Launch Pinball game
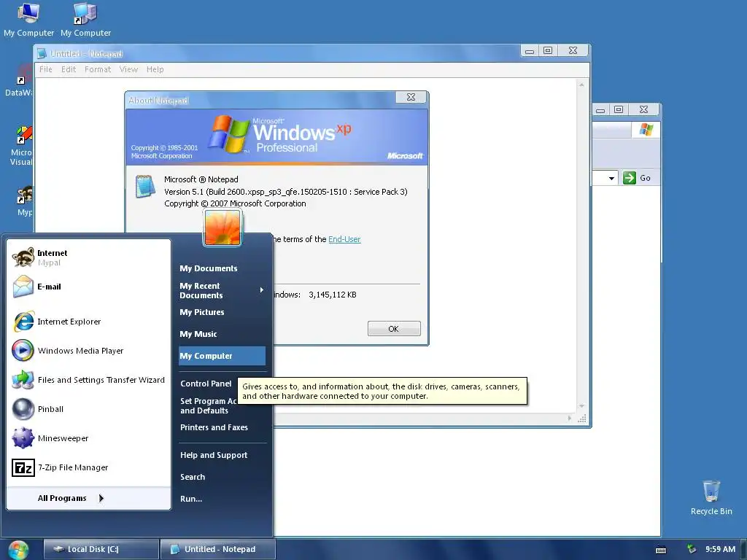Screen dimensions: 747x560 pos(88,409)
